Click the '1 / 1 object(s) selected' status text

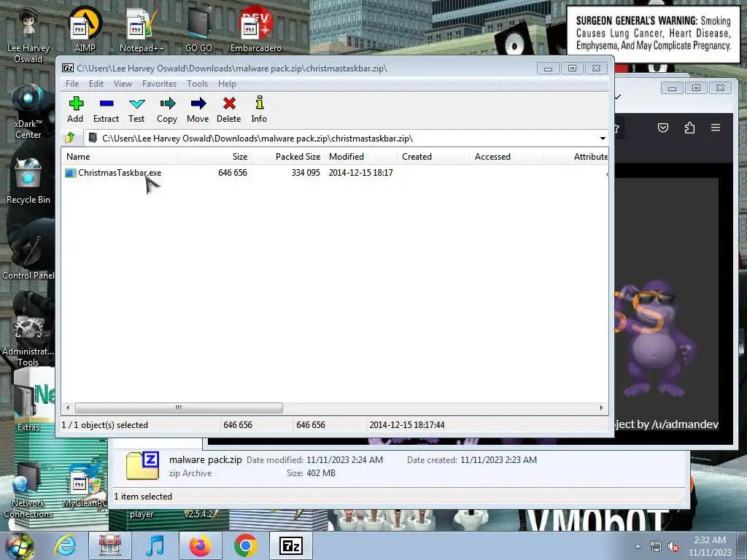[x=105, y=425]
